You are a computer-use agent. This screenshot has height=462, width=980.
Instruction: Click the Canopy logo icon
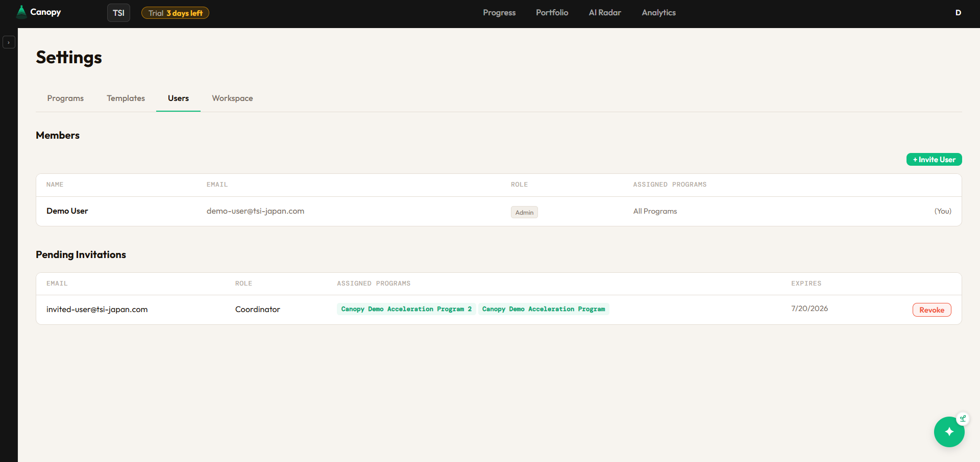tap(21, 12)
